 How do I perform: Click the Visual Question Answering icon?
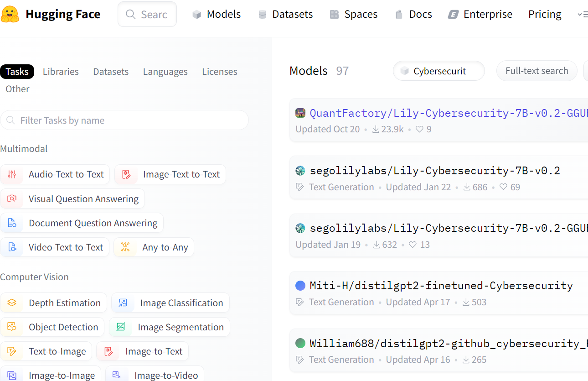(x=12, y=199)
